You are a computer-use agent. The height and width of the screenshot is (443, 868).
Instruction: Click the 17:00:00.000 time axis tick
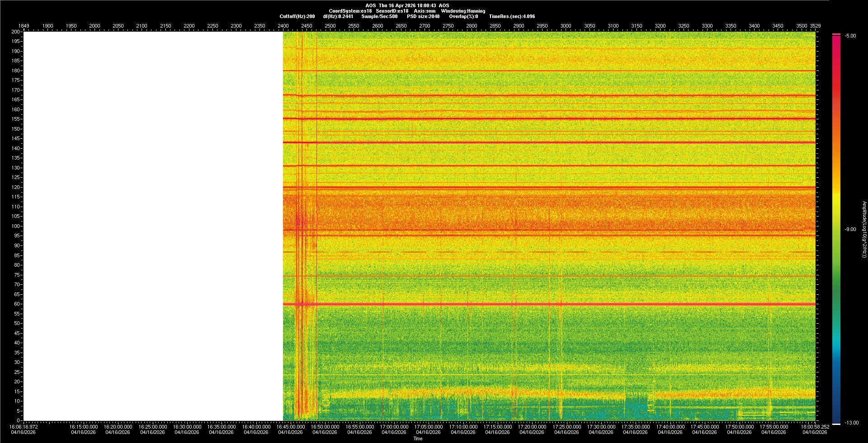[394, 427]
